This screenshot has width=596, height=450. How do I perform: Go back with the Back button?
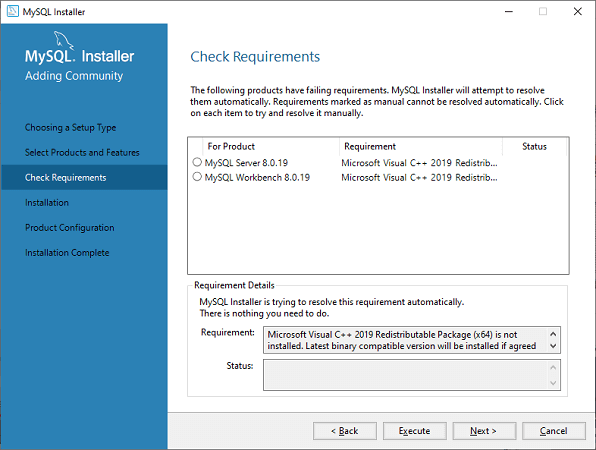(345, 431)
